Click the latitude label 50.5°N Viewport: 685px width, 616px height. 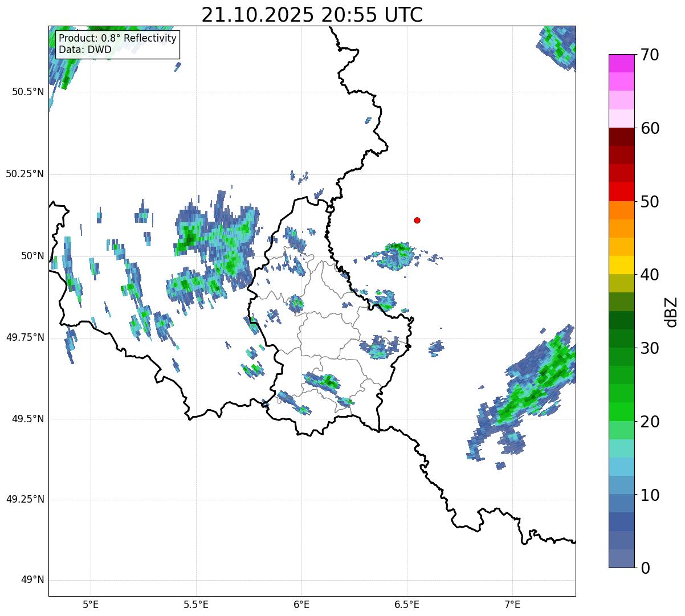(27, 92)
